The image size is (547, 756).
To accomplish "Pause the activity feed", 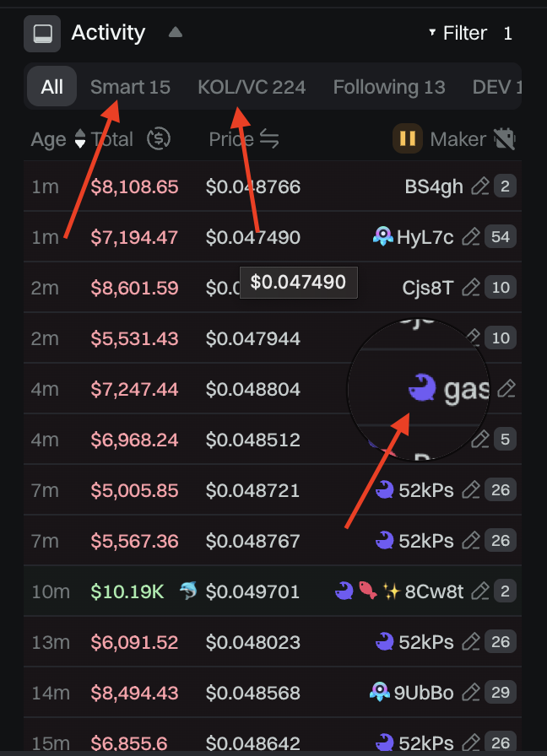I will 408,138.
